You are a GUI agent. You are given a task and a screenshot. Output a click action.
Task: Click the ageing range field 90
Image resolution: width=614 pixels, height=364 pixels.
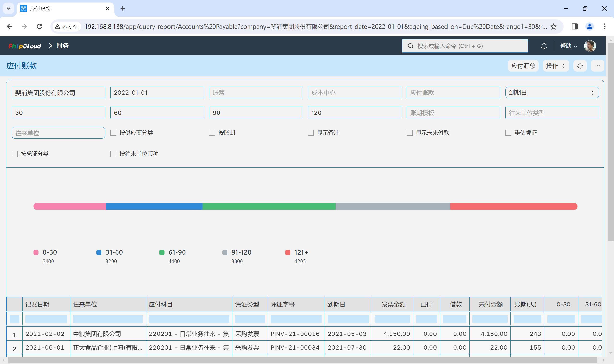256,113
